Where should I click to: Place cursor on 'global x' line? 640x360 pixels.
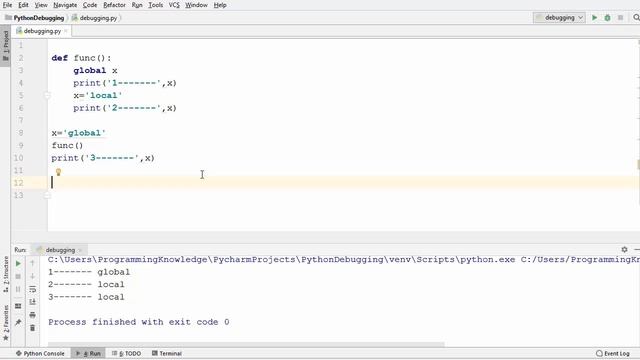(95, 71)
